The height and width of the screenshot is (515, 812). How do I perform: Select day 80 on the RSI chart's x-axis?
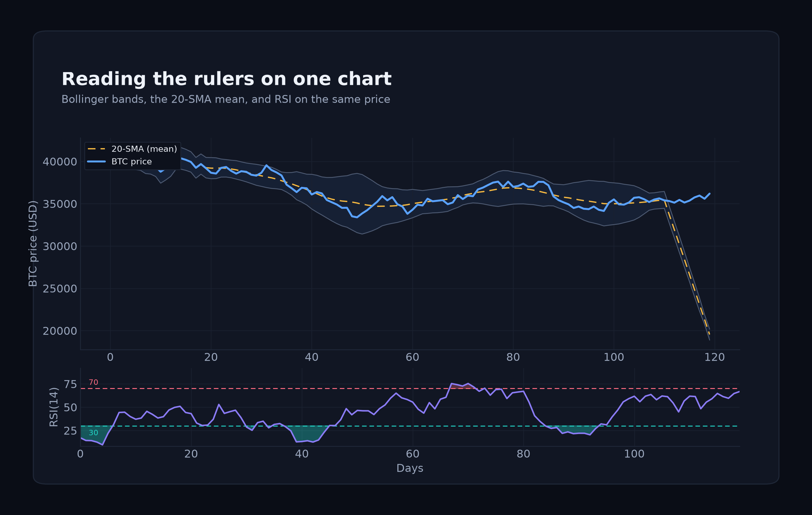pos(523,454)
